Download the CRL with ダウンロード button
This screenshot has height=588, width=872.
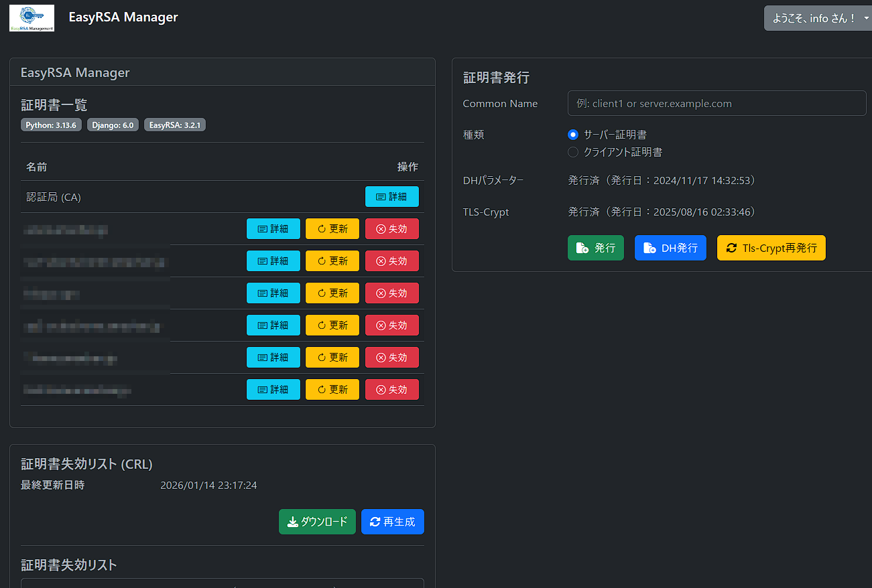point(317,522)
